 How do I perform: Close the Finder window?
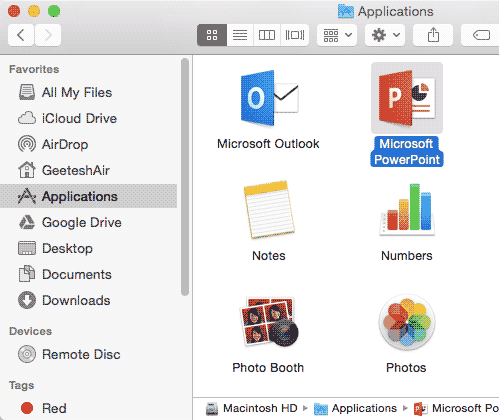pyautogui.click(x=14, y=11)
